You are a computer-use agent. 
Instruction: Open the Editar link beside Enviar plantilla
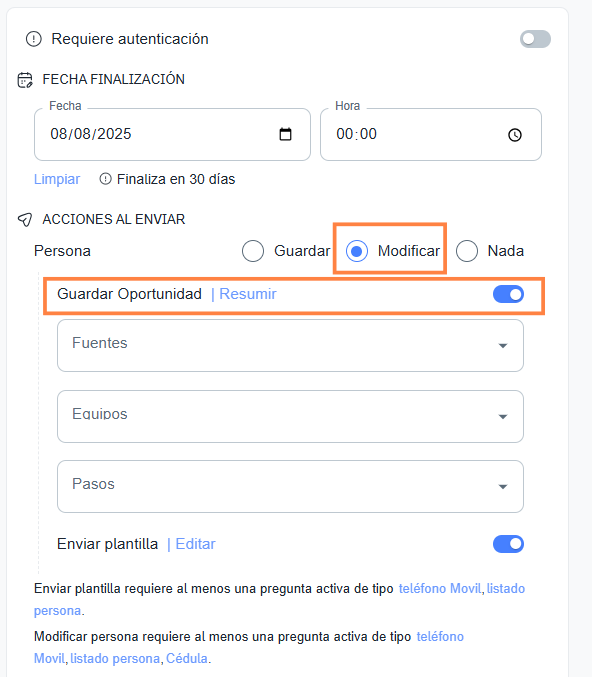coord(195,544)
